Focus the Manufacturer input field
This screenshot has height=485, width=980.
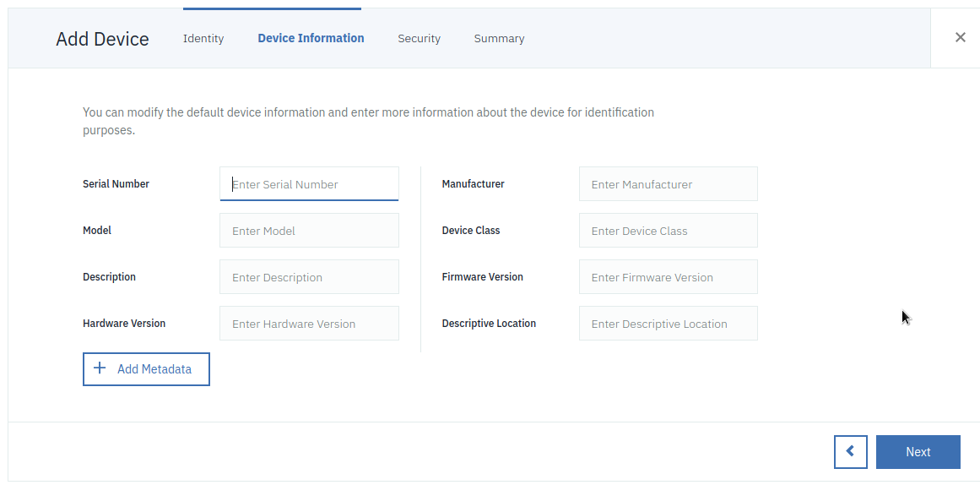(x=668, y=184)
